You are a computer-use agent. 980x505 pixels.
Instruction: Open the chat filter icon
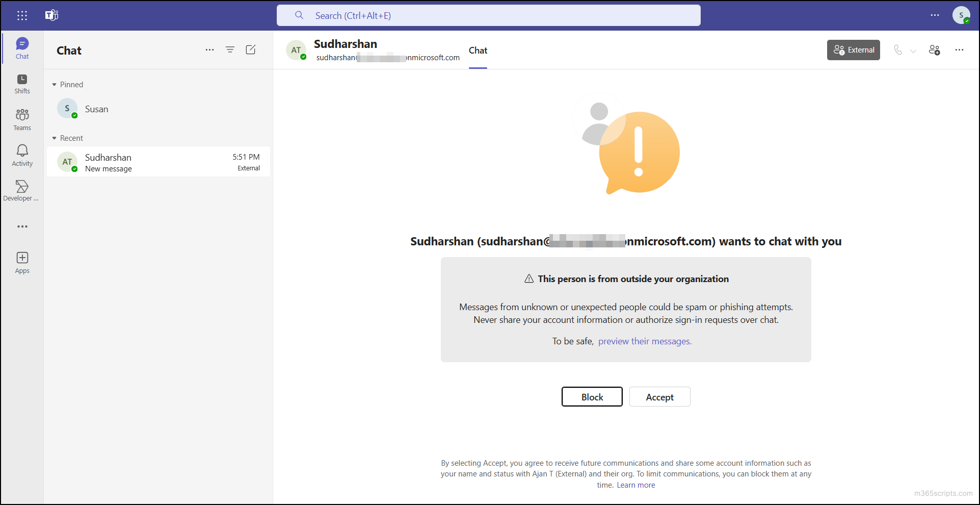230,49
